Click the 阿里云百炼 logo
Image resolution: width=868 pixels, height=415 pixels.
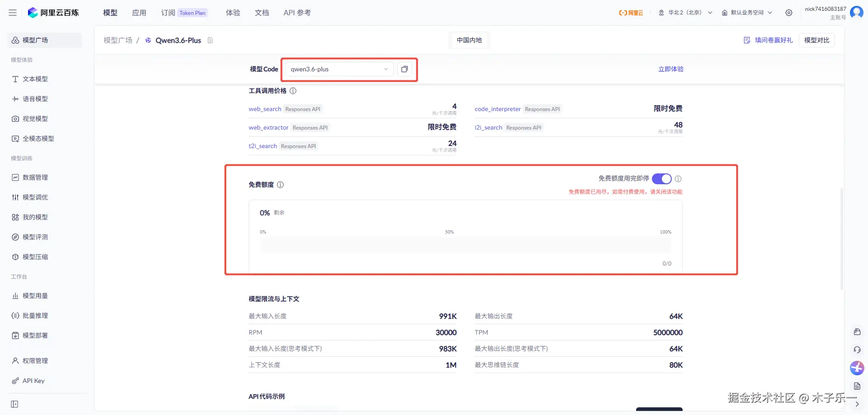53,13
